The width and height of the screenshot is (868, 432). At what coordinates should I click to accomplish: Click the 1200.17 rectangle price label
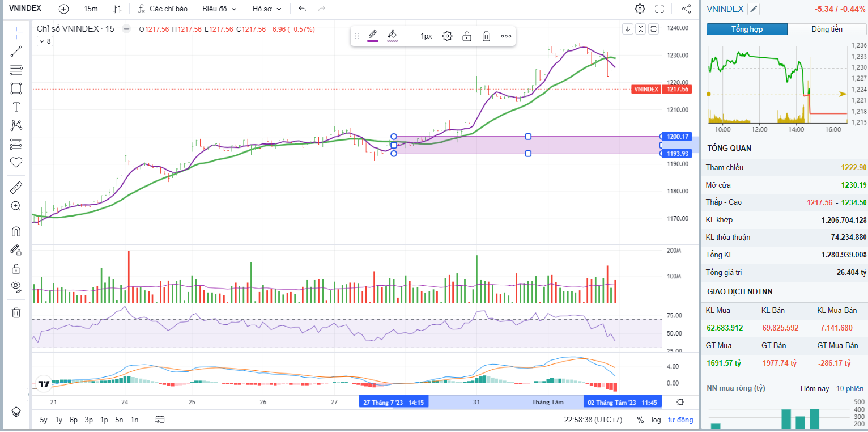tap(678, 137)
